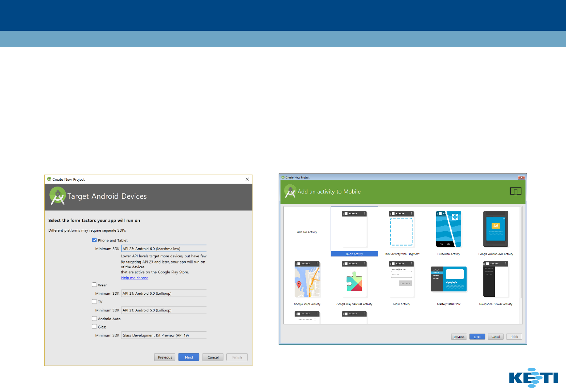
Task: Click Finish in Target Android Devices dialog
Action: pyautogui.click(x=237, y=357)
